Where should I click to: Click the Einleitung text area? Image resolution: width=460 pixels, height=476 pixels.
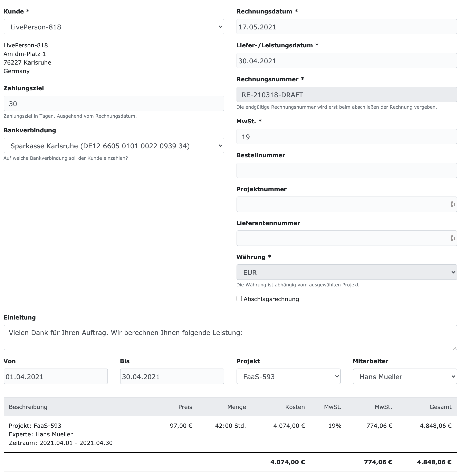pos(230,337)
